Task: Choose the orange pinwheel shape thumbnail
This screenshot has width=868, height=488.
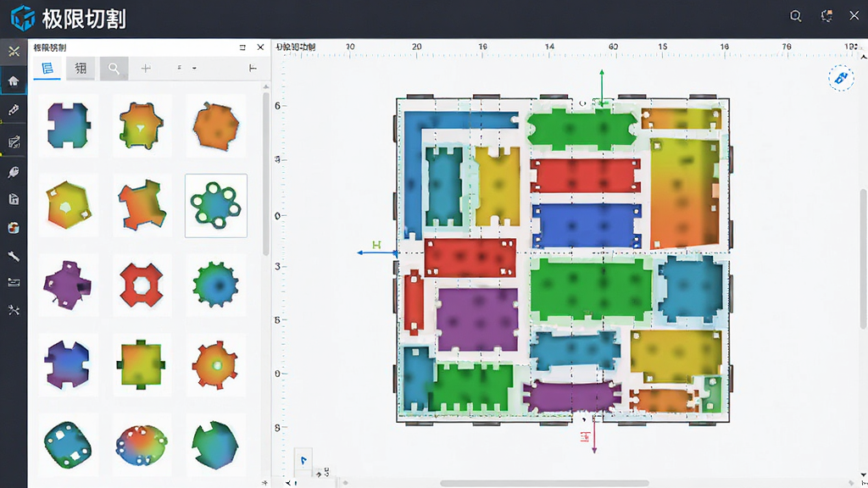Action: pyautogui.click(x=142, y=205)
